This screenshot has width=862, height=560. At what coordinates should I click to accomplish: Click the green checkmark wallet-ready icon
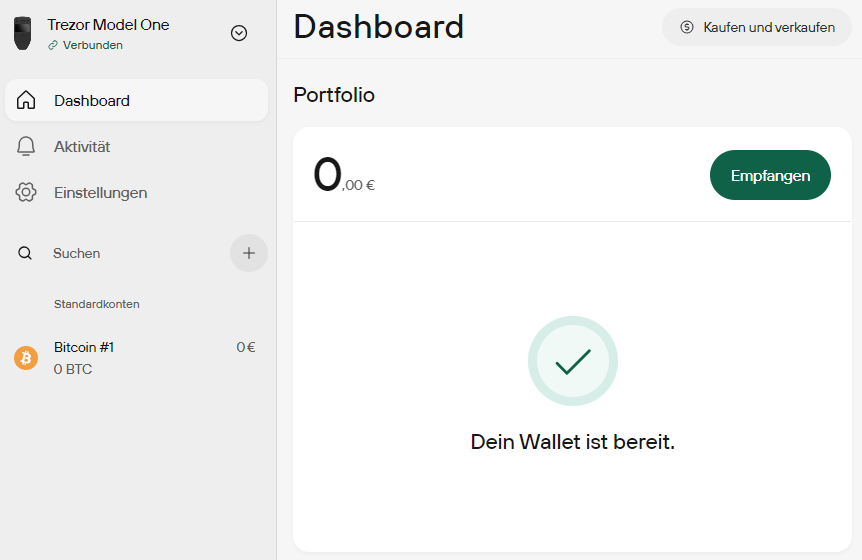pyautogui.click(x=573, y=361)
